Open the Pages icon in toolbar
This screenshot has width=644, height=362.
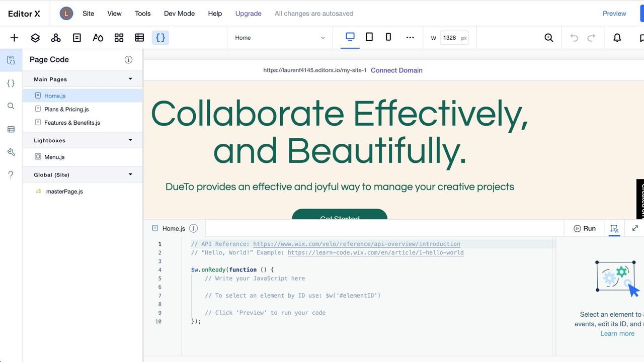click(x=77, y=38)
